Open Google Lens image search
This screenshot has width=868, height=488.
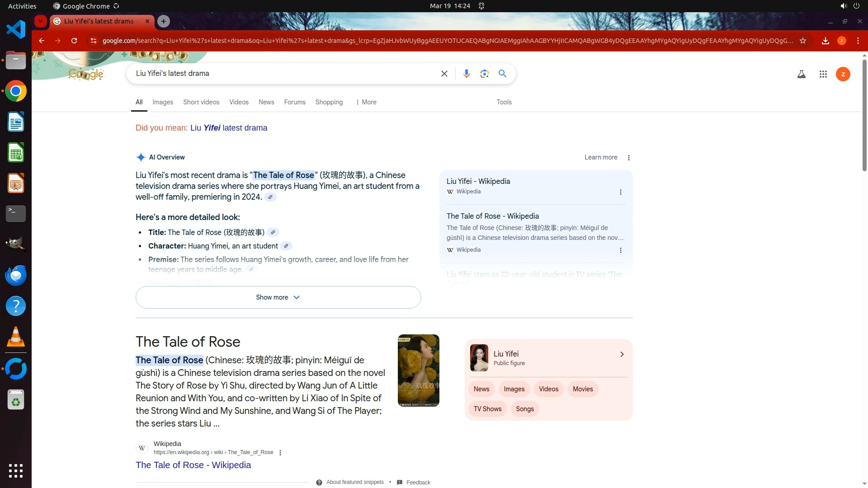[484, 74]
